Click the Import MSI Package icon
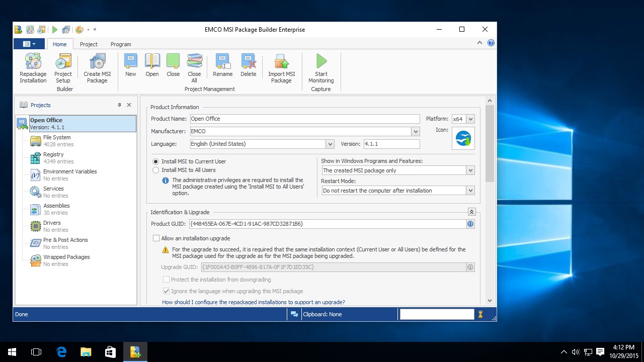644x362 pixels. (x=281, y=68)
